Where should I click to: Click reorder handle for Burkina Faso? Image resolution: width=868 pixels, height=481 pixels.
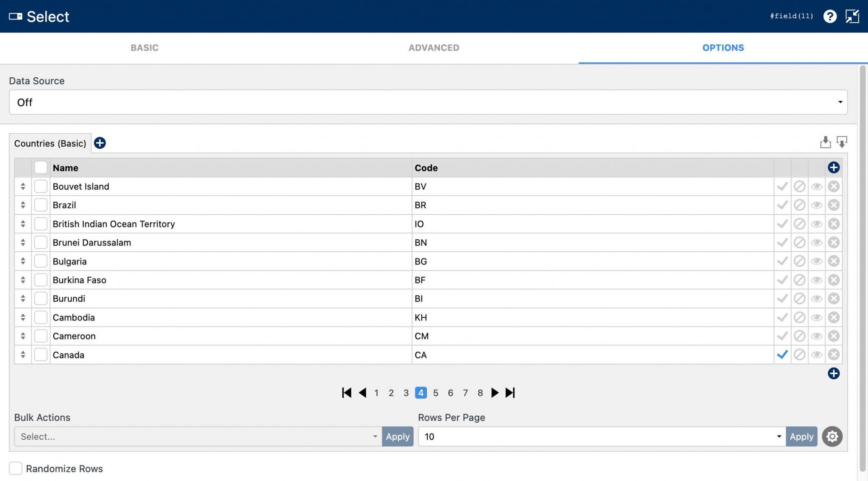point(23,280)
